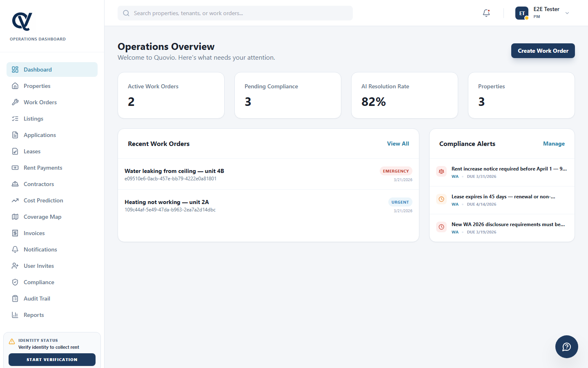Open the AI assistant chat bubble
This screenshot has height=368, width=588.
[x=566, y=346]
